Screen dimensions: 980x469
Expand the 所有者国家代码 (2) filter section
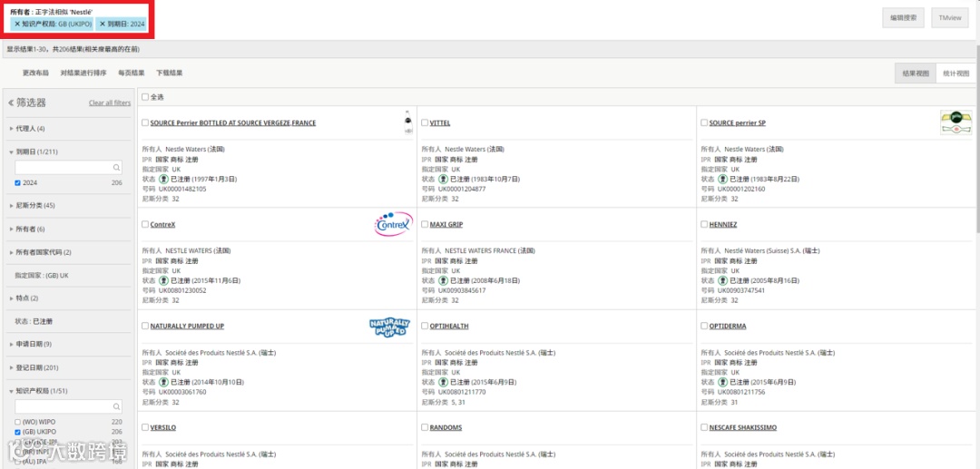[41, 252]
